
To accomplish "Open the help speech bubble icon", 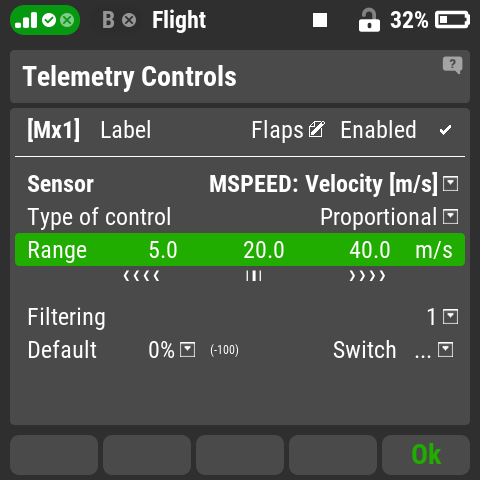I will click(x=452, y=65).
